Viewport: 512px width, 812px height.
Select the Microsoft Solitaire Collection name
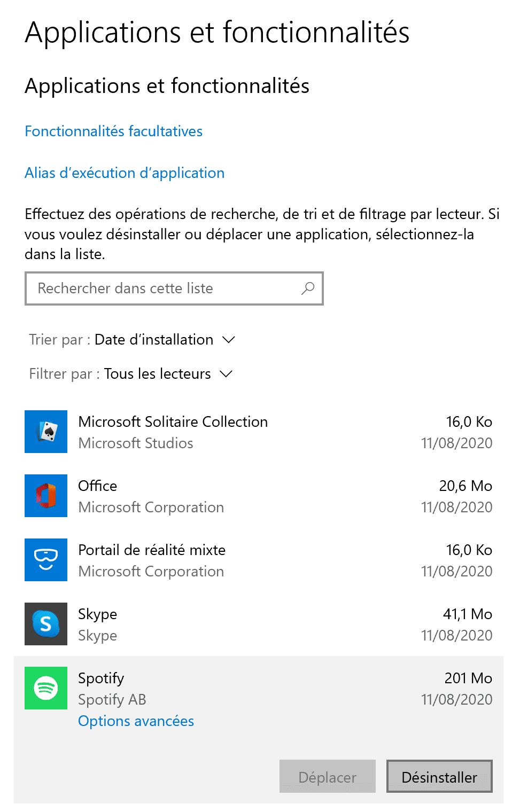173,422
